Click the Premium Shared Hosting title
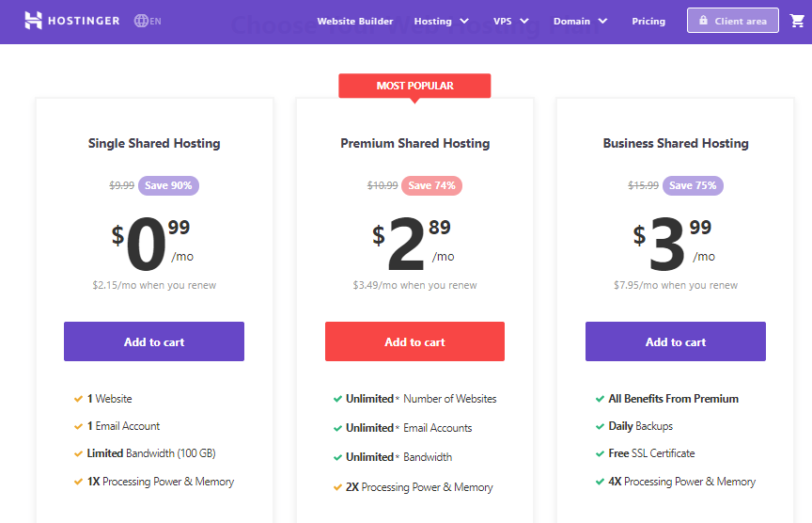Screen dimensions: 812x523 tap(414, 144)
